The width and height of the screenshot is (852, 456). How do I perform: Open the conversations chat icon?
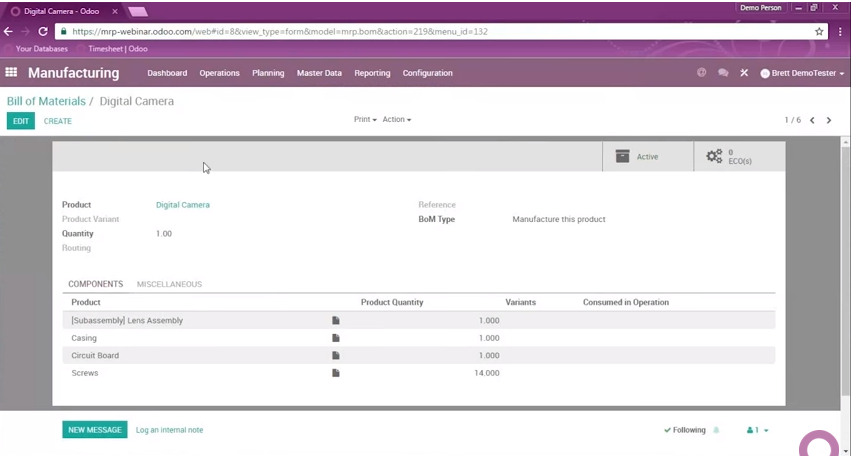(723, 73)
